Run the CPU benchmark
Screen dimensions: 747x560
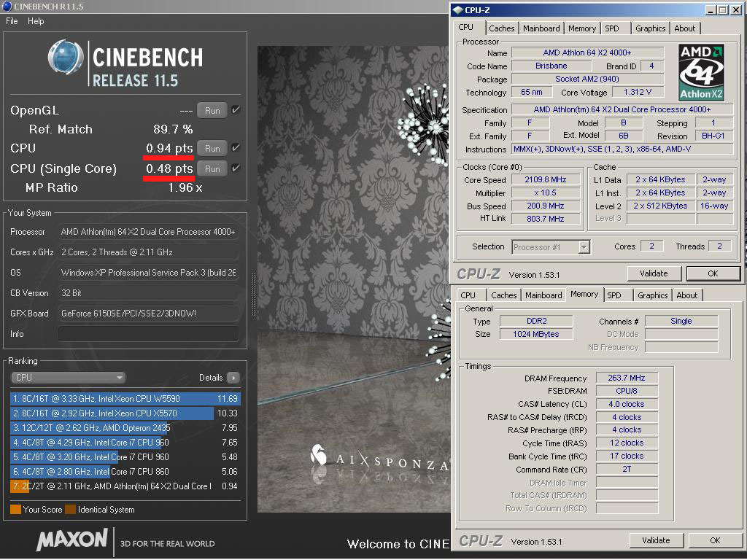point(212,149)
